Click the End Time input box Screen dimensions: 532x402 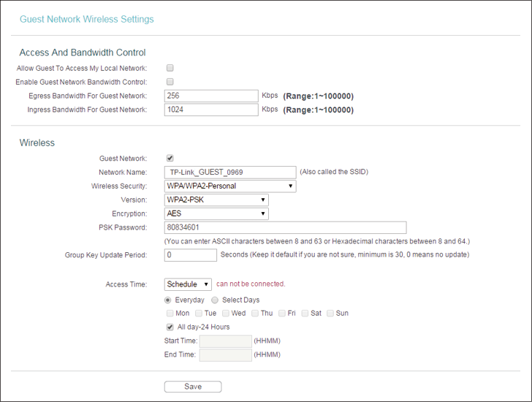[226, 354]
